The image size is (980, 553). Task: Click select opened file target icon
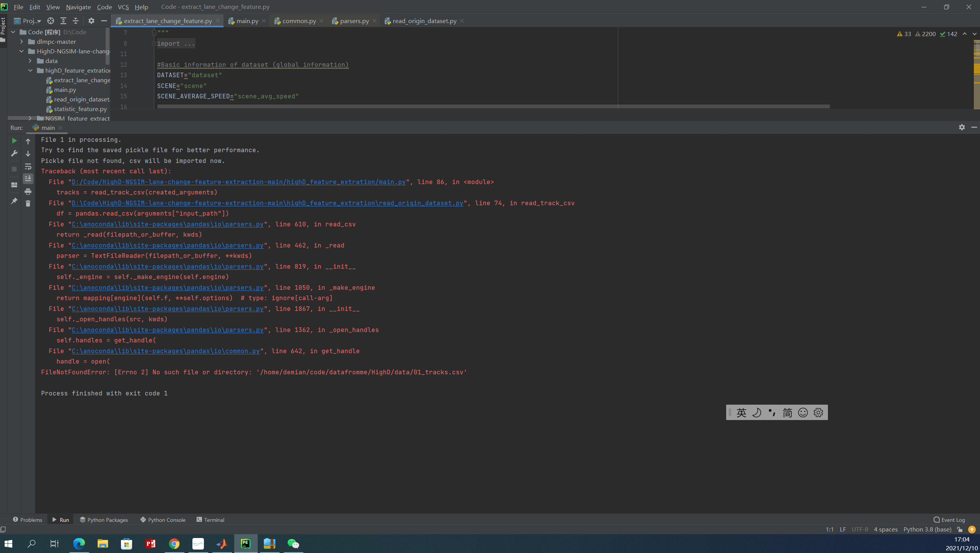pyautogui.click(x=50, y=21)
